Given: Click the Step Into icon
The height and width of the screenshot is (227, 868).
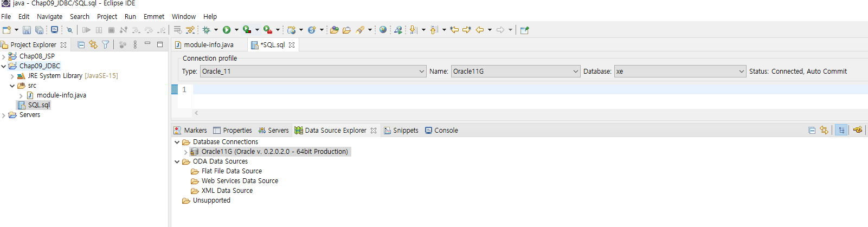Looking at the screenshot, I should coord(136,30).
